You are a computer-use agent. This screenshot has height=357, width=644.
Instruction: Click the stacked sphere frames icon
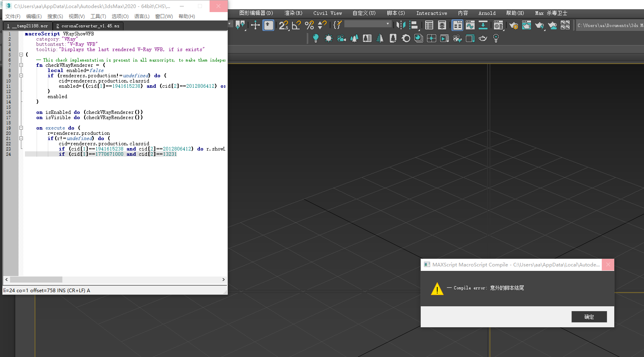coord(419,38)
